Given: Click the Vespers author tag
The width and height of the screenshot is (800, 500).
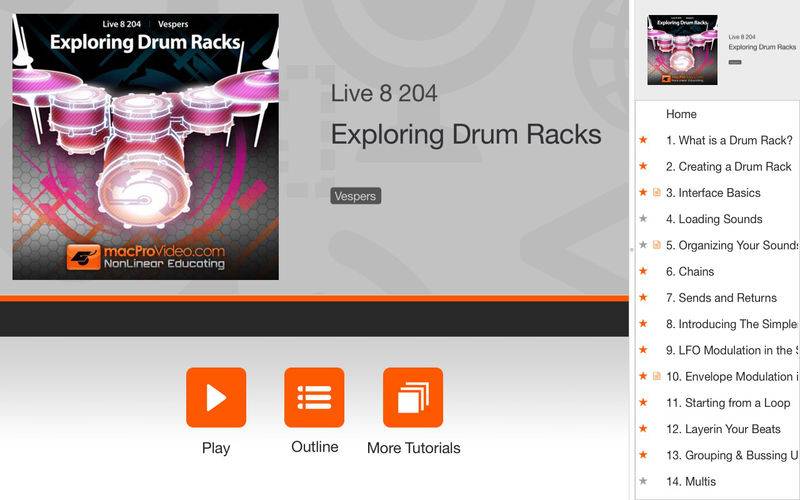Looking at the screenshot, I should coord(356,196).
